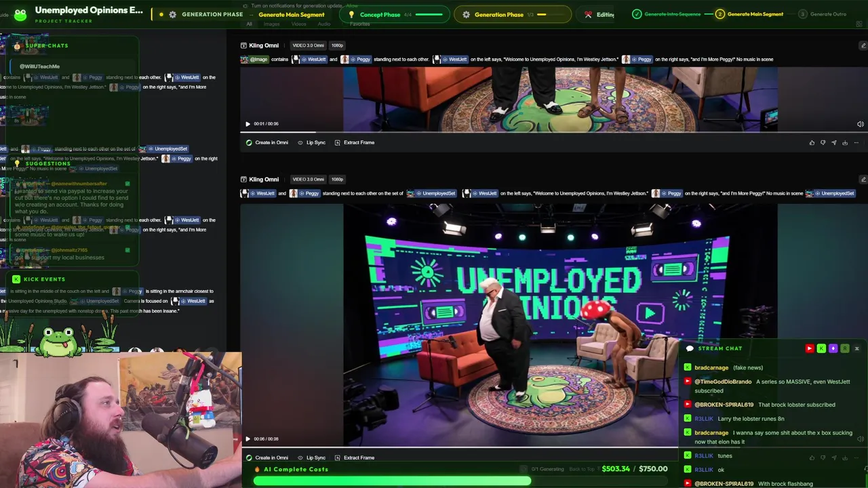Click the AI Complete Costs green progress bar

click(x=392, y=481)
